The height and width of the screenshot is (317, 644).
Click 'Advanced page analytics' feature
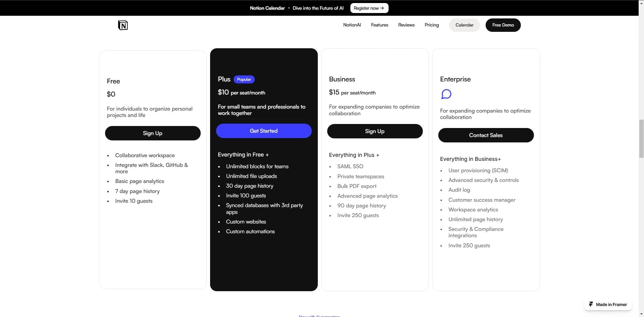click(x=367, y=196)
